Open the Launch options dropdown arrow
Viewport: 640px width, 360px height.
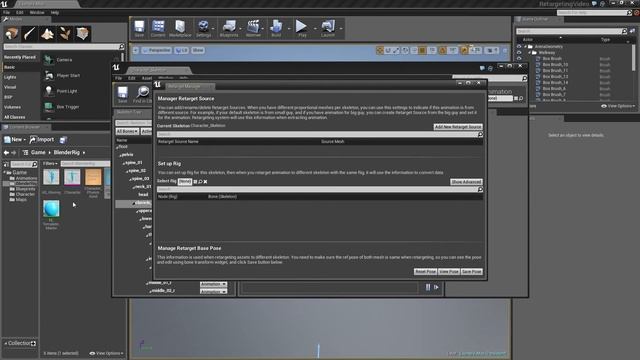click(341, 29)
